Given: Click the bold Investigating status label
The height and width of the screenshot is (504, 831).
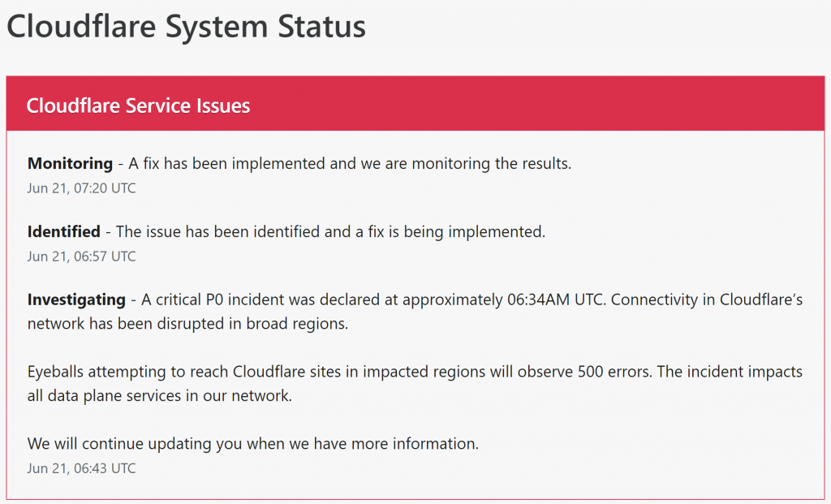Looking at the screenshot, I should [x=76, y=299].
